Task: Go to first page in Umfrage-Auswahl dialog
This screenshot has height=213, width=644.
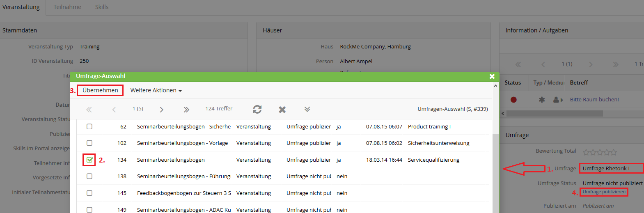Action: point(89,109)
